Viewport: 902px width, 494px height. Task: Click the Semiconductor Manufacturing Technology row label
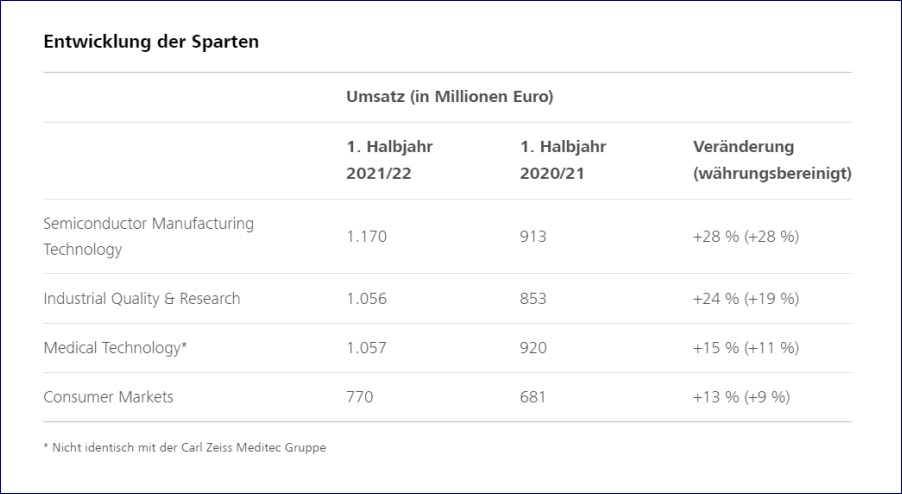pos(148,236)
